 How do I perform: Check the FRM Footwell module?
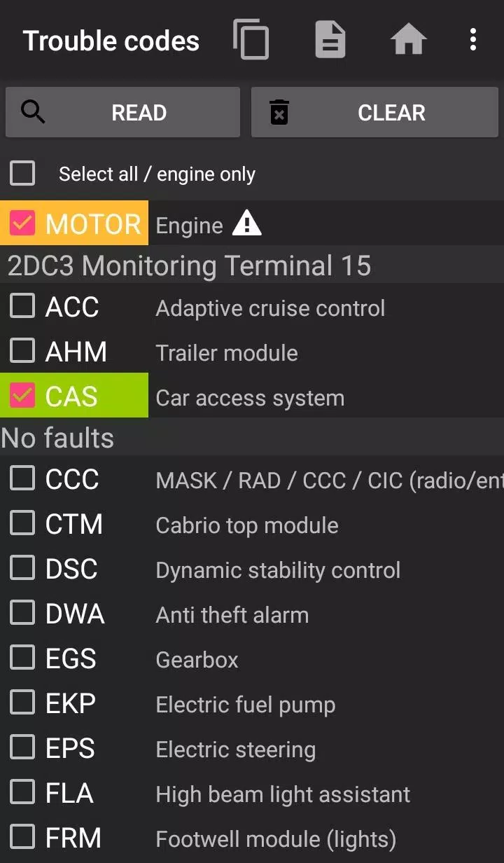point(22,837)
